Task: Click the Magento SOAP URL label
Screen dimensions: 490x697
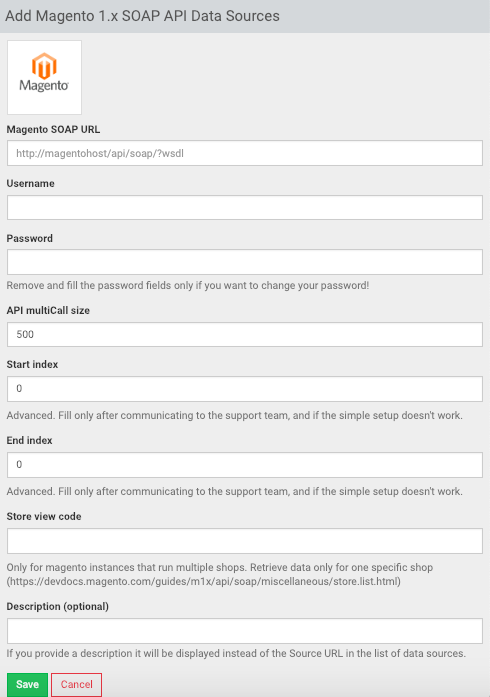Action: (x=53, y=129)
